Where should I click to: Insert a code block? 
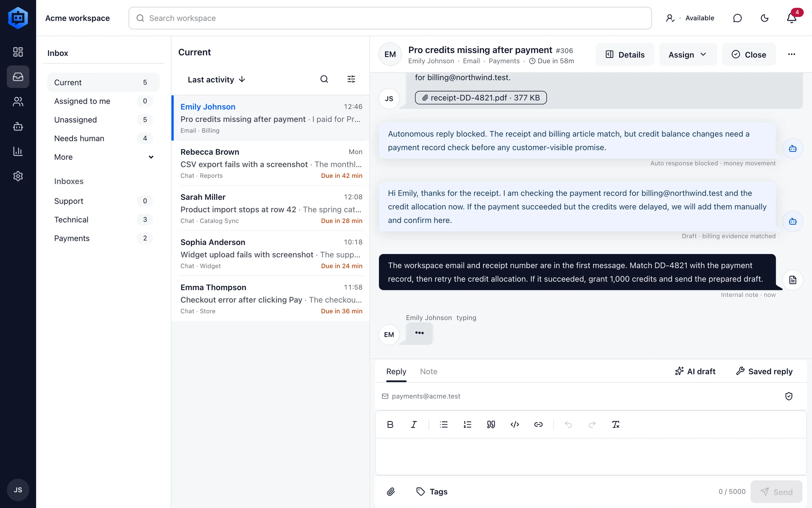pos(515,424)
